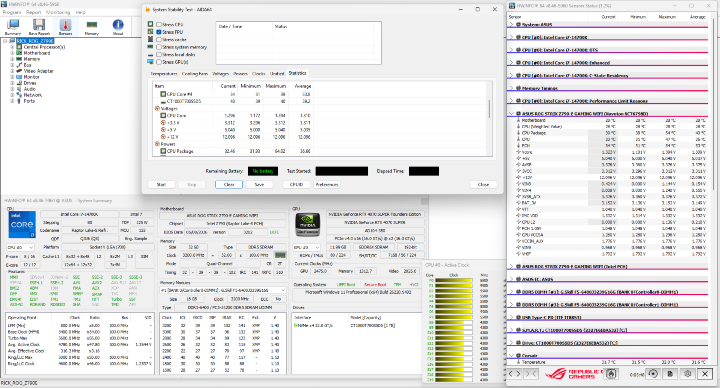Click the Preferences button
Image resolution: width=720 pixels, height=388 pixels.
326,185
